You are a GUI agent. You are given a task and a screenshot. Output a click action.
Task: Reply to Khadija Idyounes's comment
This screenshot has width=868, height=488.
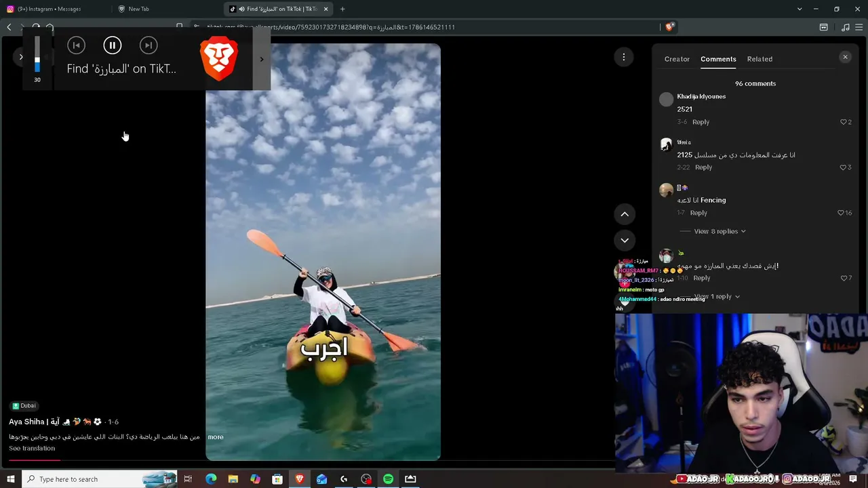click(701, 122)
